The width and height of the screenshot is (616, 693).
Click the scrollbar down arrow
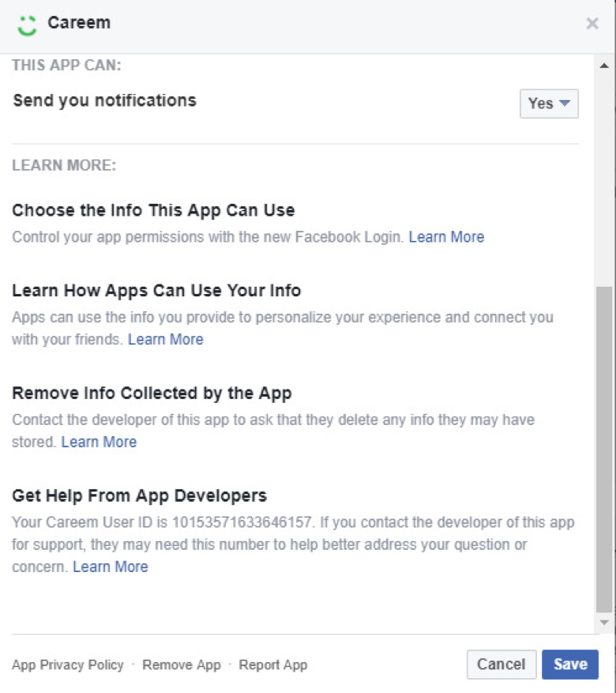pos(604,623)
